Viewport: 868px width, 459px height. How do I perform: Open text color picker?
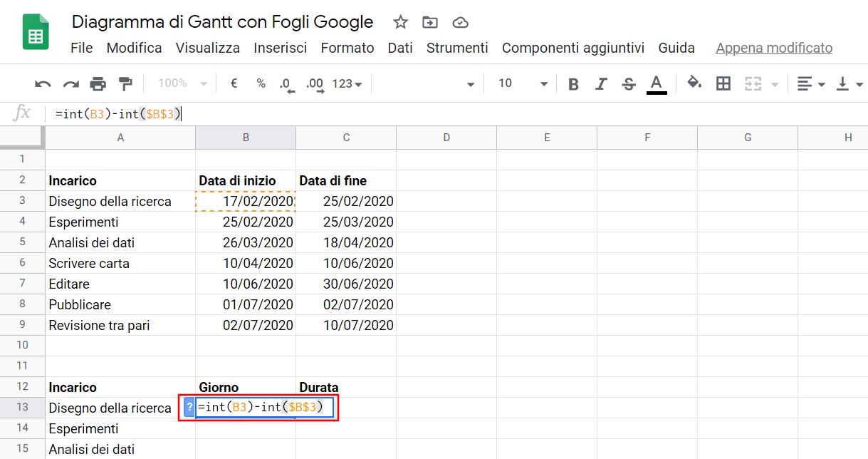[657, 84]
